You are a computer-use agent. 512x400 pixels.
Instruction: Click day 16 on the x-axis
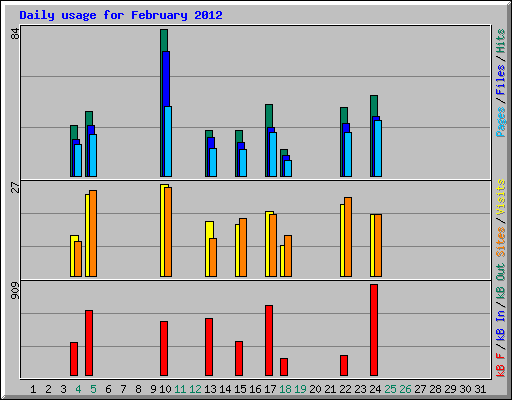pos(255,389)
